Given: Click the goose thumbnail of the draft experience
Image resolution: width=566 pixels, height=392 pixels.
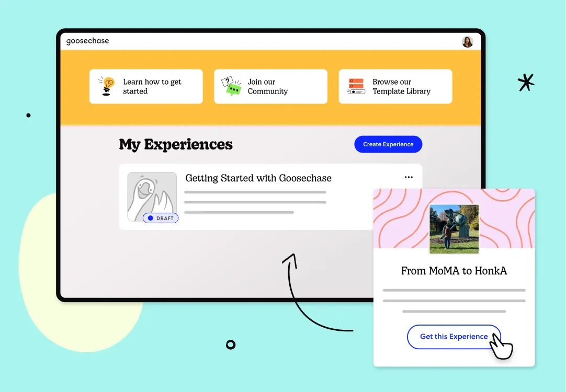Looking at the screenshot, I should [152, 197].
